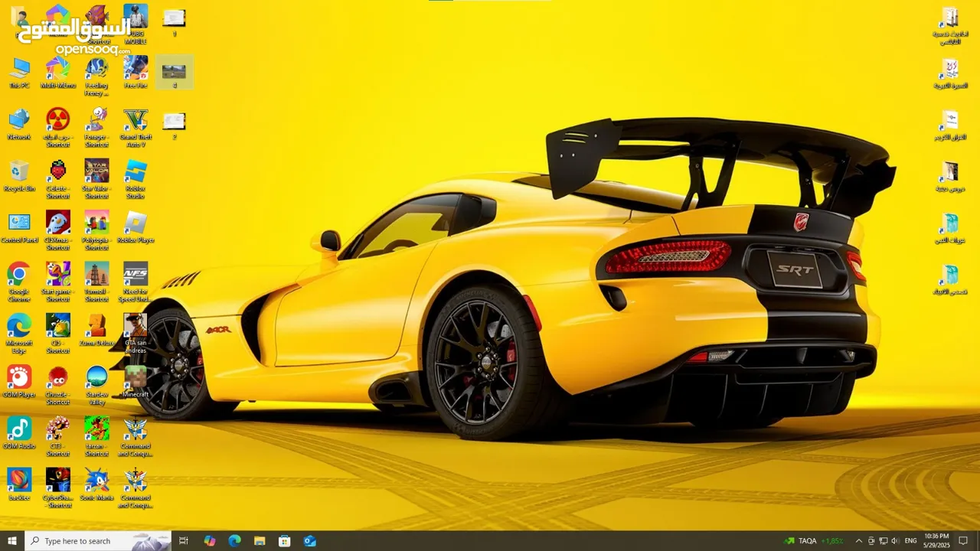Open the network tray icon
This screenshot has width=980, height=551.
(x=883, y=541)
